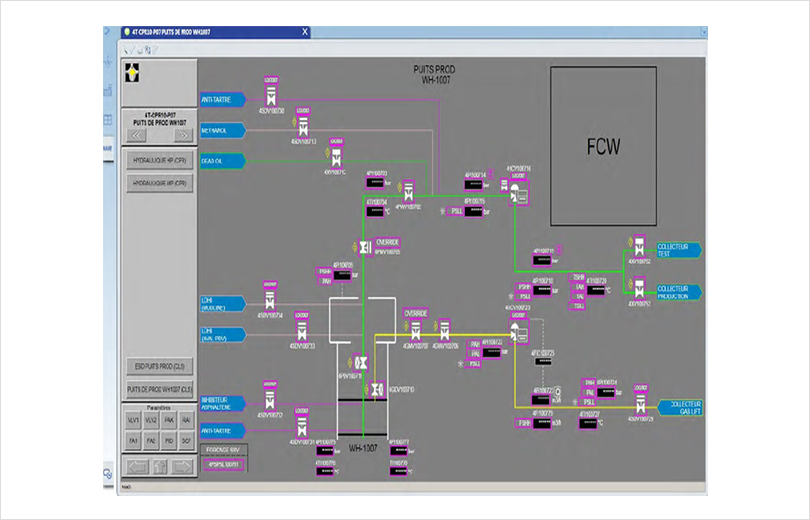
Task: Open the HYDRAULIQUE HP (CPR) display
Action: tap(160, 161)
